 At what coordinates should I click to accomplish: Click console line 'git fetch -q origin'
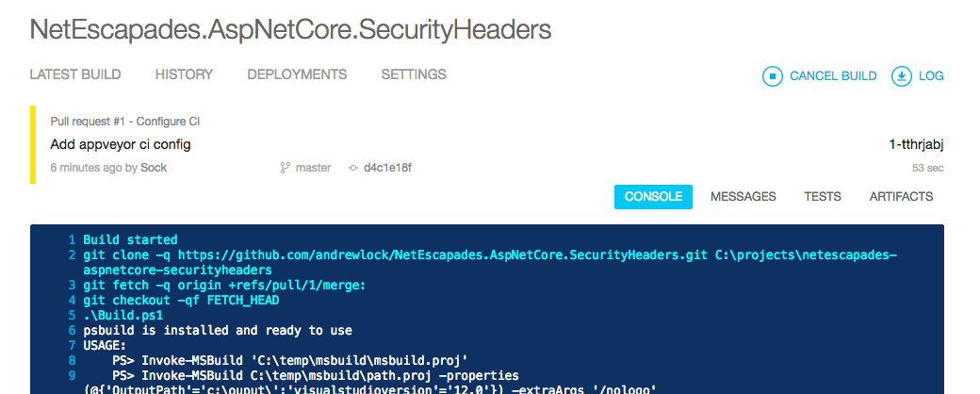(223, 286)
